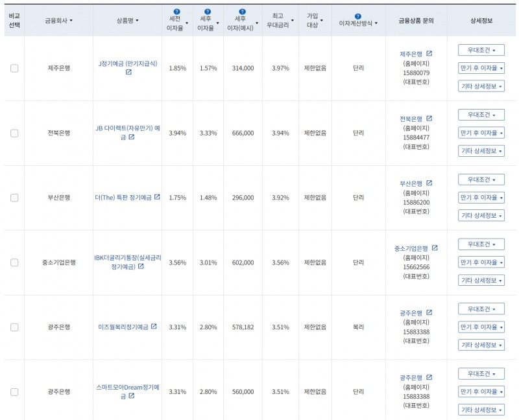Viewport: 519px width, 420px height.
Task: Open the JB 다이렉트(자유만기) 예금 link
Action: pos(127,132)
